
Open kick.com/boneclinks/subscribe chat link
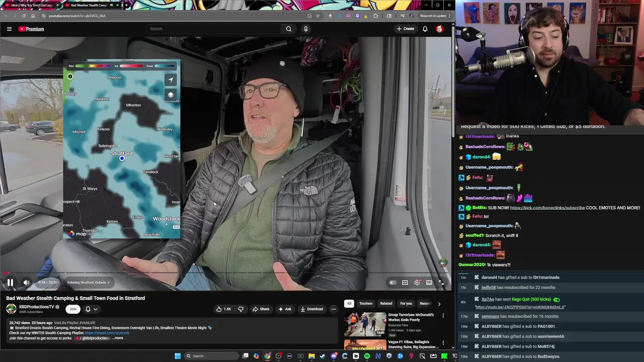pyautogui.click(x=547, y=208)
